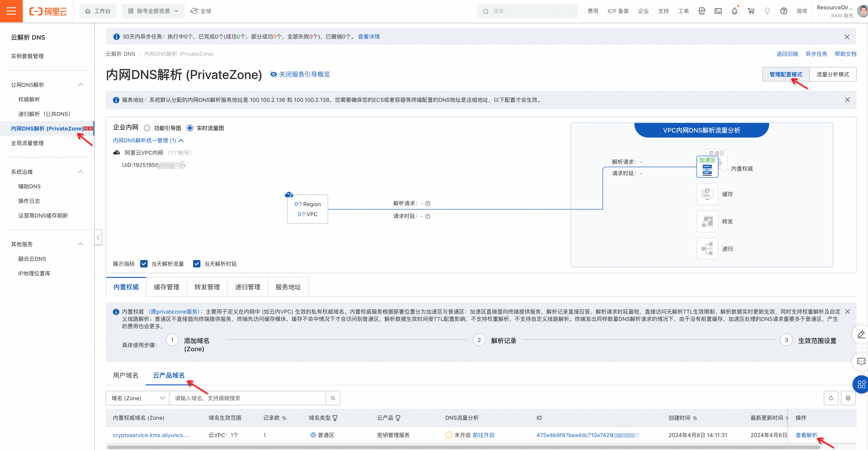Image resolution: width=868 pixels, height=450 pixels.
Task: Switch to 管理配置模式
Action: click(x=786, y=74)
